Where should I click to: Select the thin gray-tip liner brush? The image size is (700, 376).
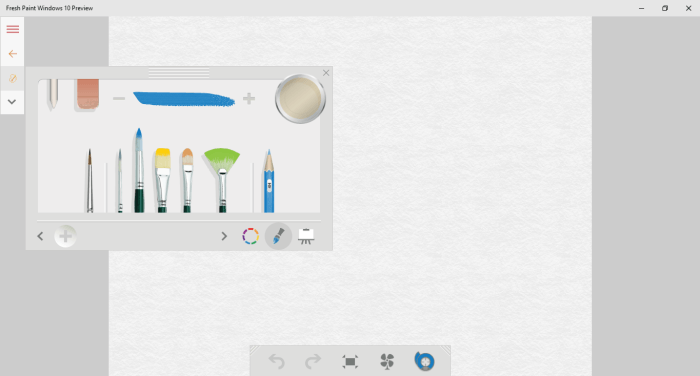tap(120, 180)
